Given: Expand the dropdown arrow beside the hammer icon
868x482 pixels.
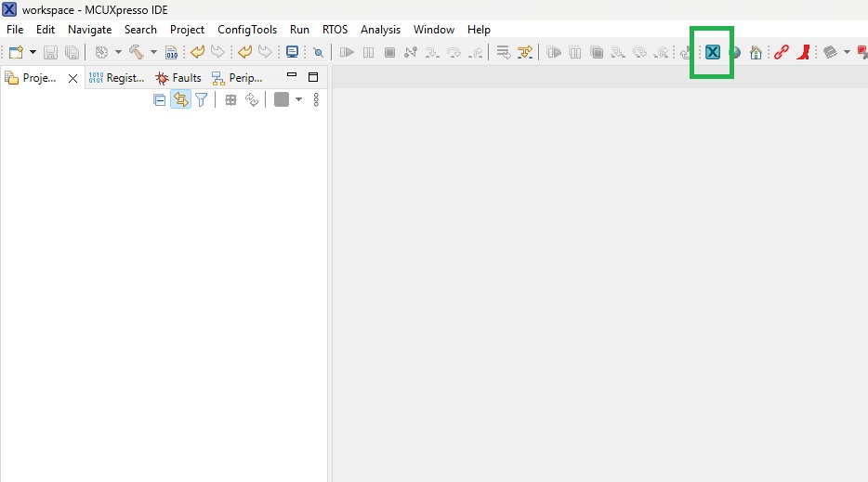Looking at the screenshot, I should click(x=153, y=53).
